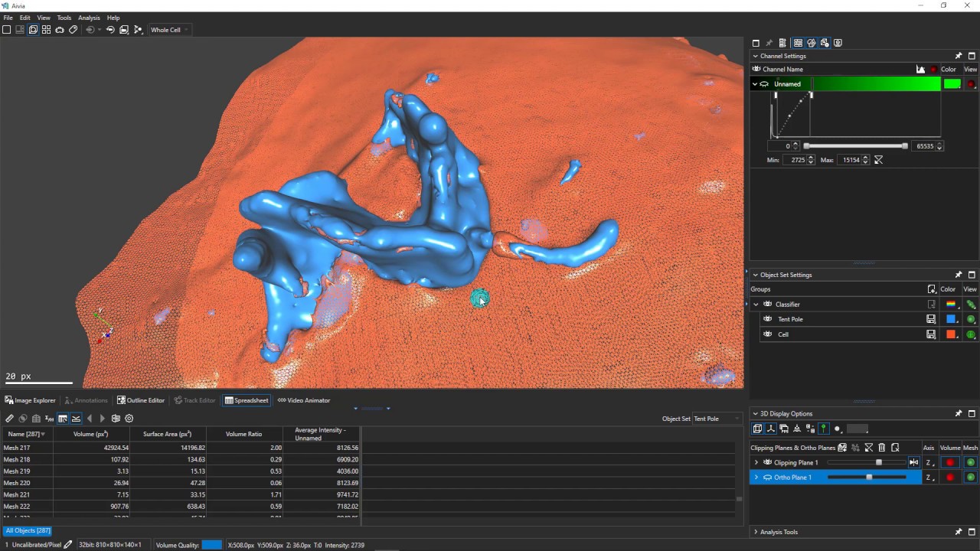Image resolution: width=980 pixels, height=551 pixels.
Task: Switch to the Outline Editor tab
Action: click(141, 400)
